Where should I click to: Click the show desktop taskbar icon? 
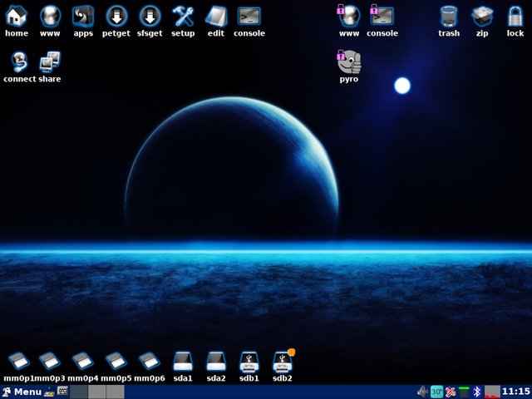point(49,392)
